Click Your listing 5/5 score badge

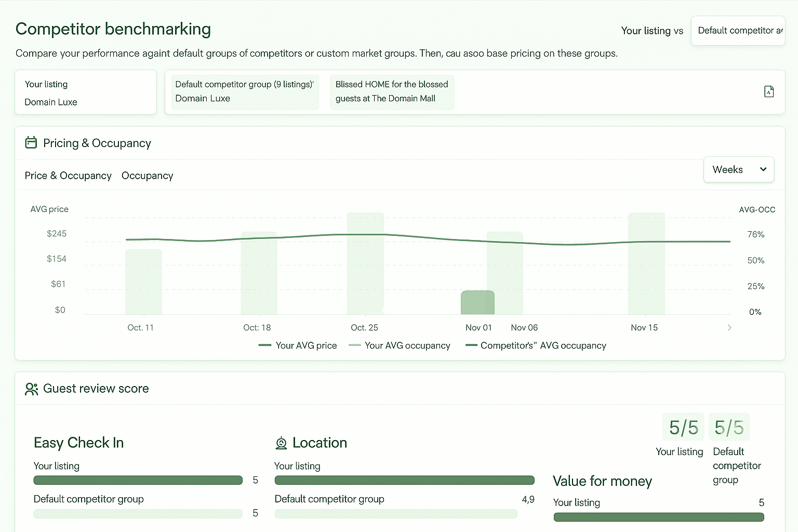[683, 428]
